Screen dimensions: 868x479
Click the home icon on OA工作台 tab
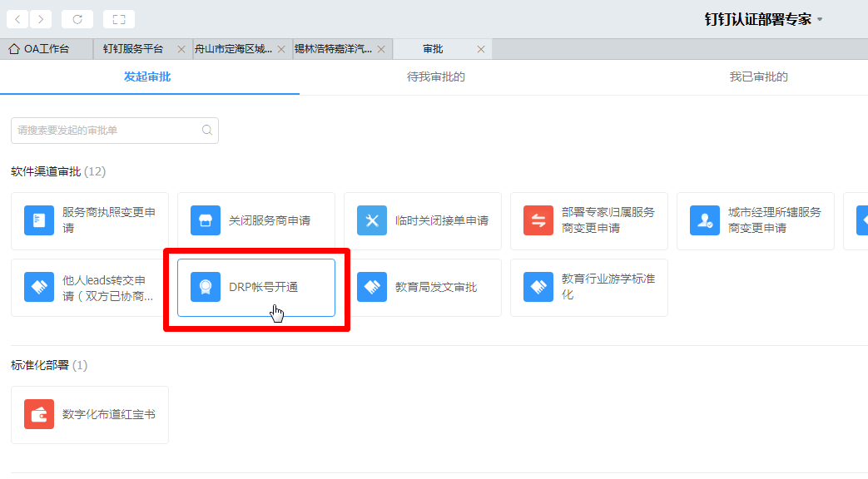point(14,49)
